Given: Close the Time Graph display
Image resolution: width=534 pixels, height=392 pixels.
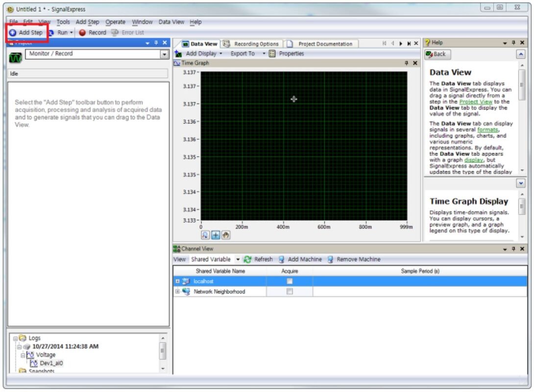Looking at the screenshot, I should (415, 63).
